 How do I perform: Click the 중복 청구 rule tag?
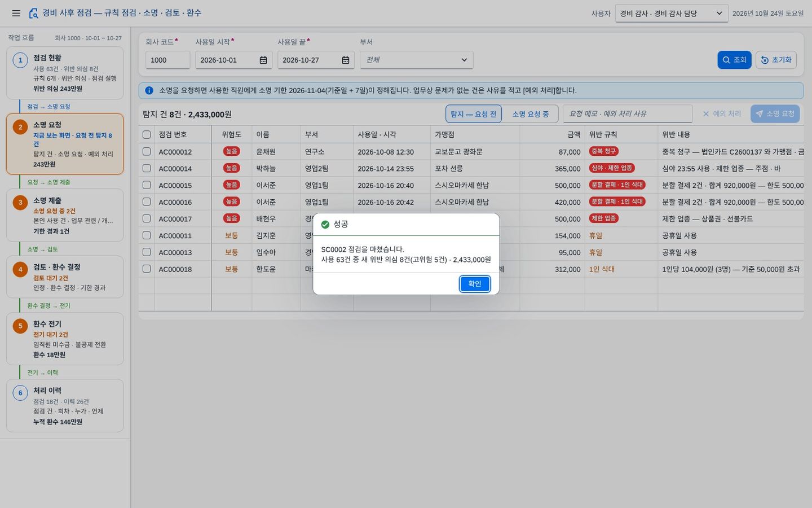(x=603, y=151)
